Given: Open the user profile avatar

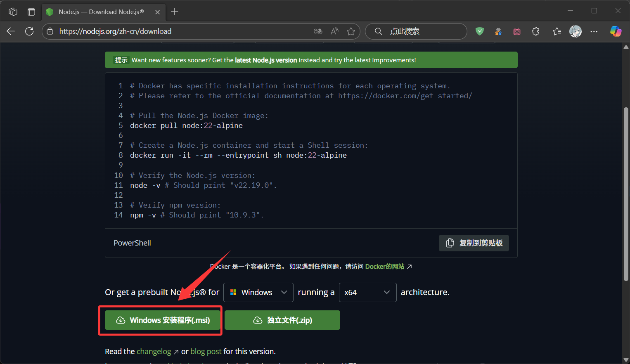Looking at the screenshot, I should tap(576, 31).
